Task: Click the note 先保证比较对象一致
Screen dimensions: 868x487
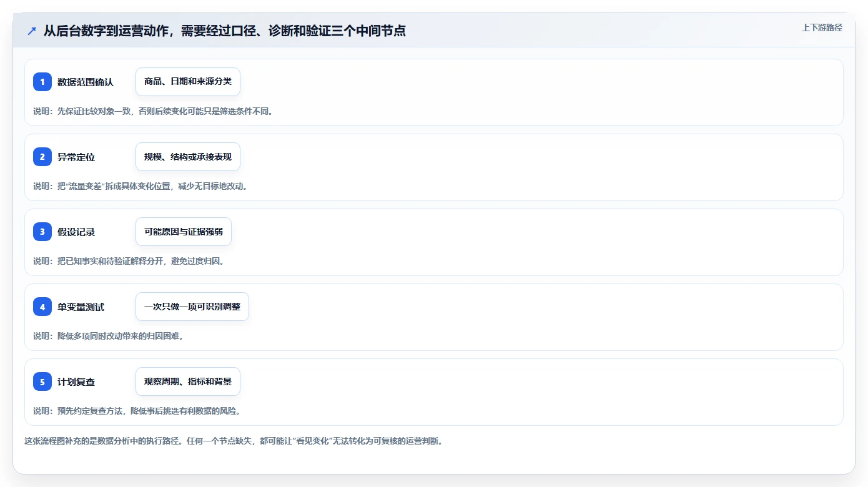Action: 153,111
